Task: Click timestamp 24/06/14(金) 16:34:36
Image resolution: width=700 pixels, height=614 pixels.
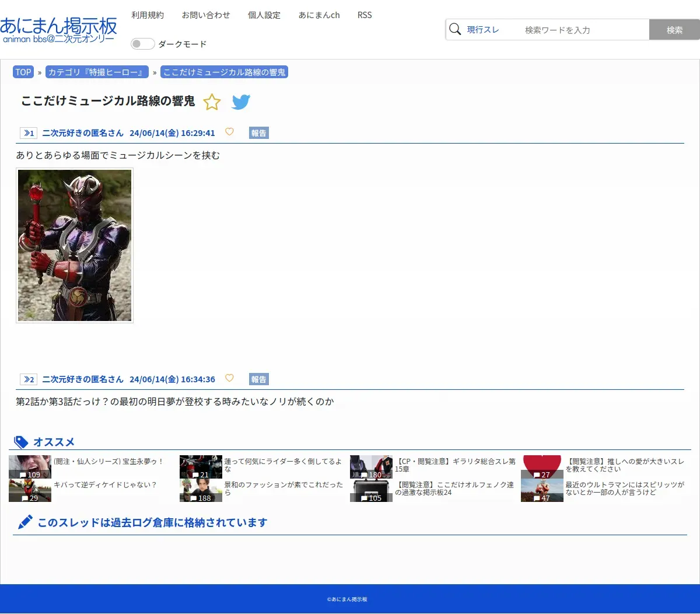Action: pyautogui.click(x=172, y=379)
